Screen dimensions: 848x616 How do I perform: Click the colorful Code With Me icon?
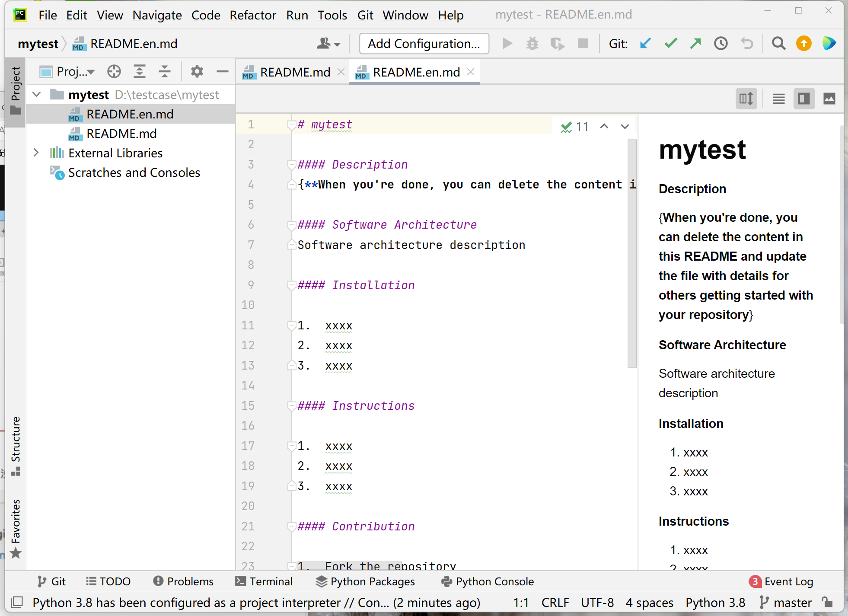click(x=829, y=44)
